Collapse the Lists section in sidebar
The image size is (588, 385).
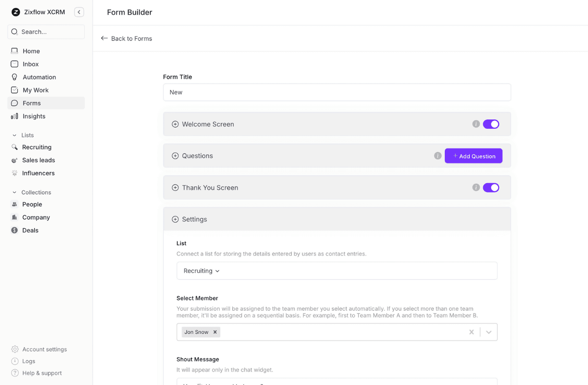click(15, 136)
